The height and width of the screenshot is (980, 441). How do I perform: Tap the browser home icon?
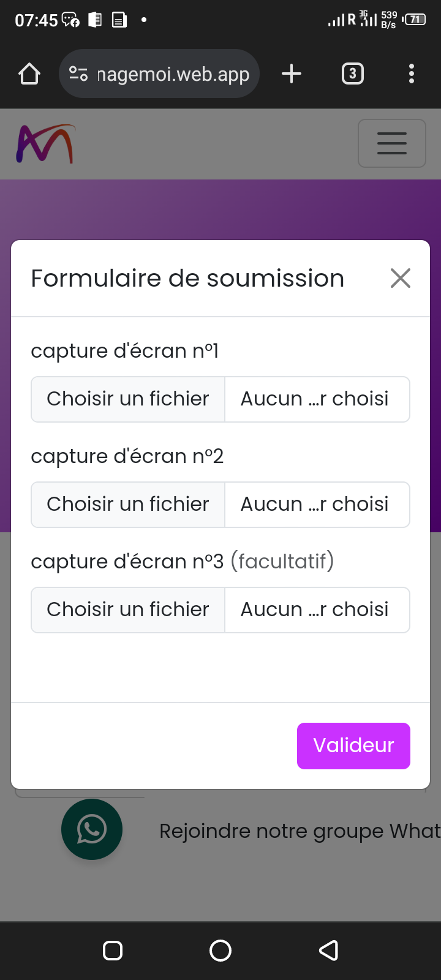point(29,74)
